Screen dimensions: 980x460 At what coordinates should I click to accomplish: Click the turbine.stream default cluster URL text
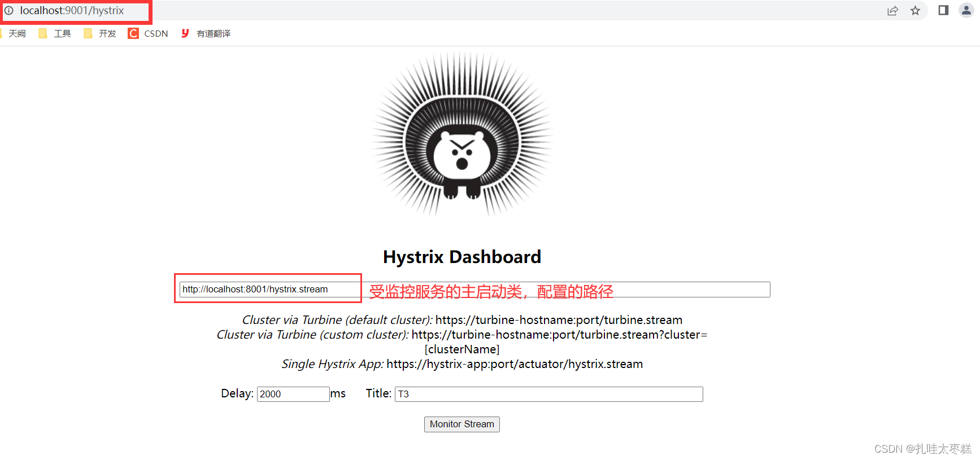point(559,320)
